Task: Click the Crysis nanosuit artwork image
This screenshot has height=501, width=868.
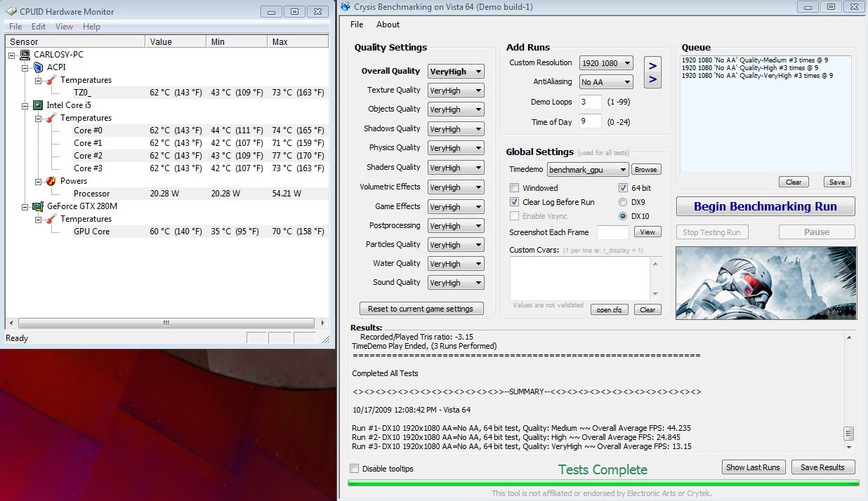Action: tap(766, 283)
